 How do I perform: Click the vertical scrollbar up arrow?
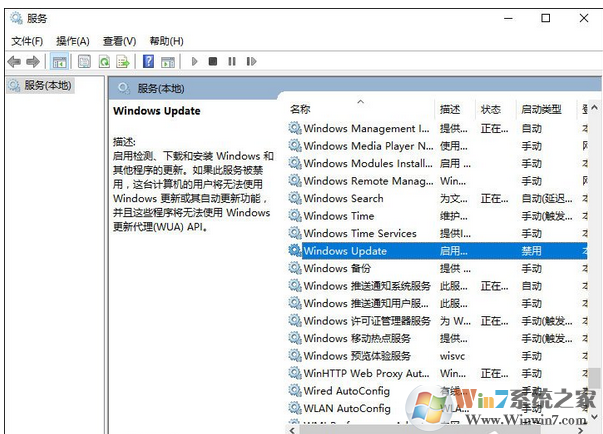(x=595, y=107)
